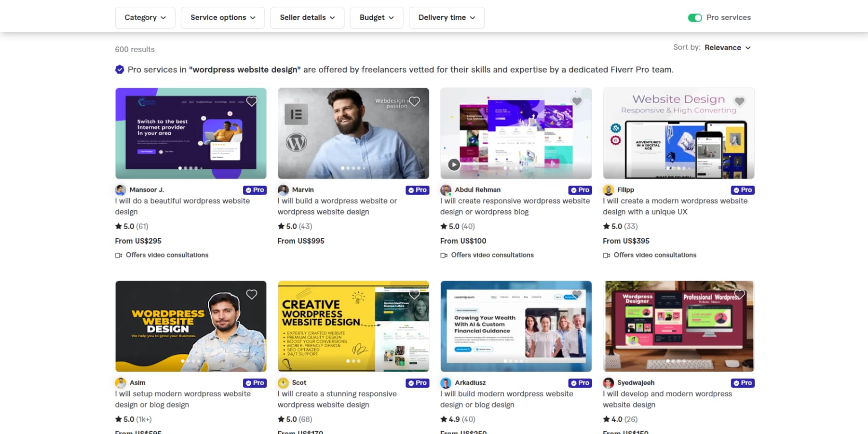Open the Service options filter

(222, 17)
